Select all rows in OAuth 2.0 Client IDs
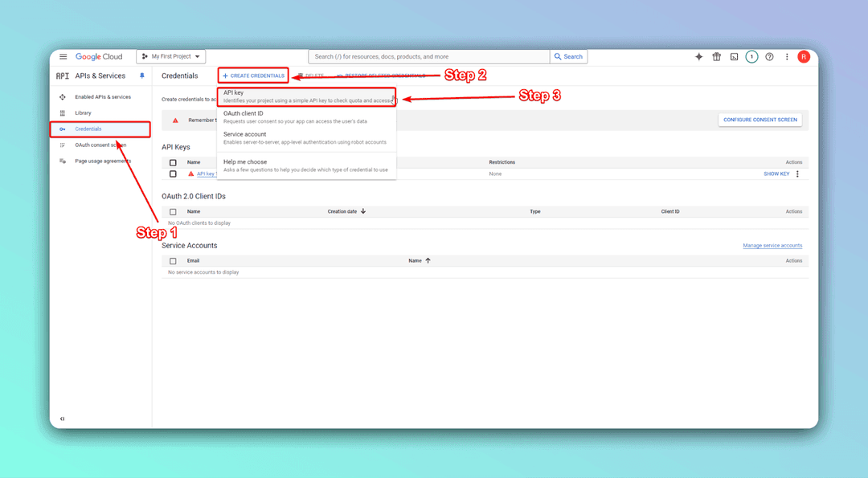Screen dimensions: 868x478 point(174,211)
